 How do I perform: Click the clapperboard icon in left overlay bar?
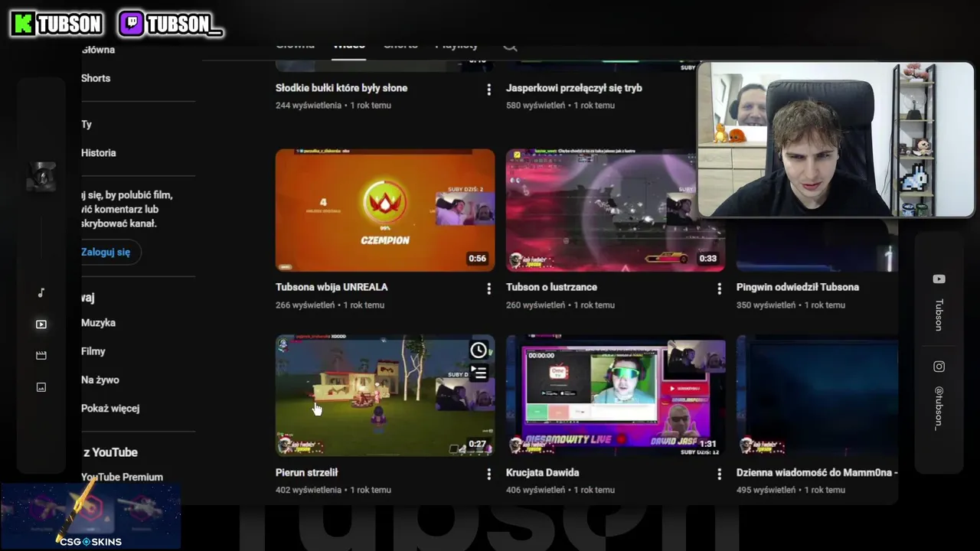41,356
